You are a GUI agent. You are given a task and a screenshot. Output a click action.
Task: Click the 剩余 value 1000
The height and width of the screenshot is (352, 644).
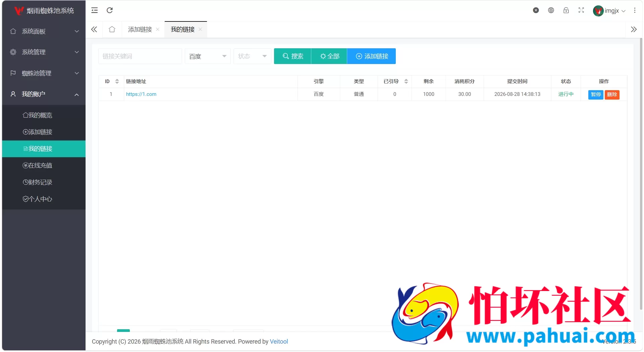click(429, 94)
